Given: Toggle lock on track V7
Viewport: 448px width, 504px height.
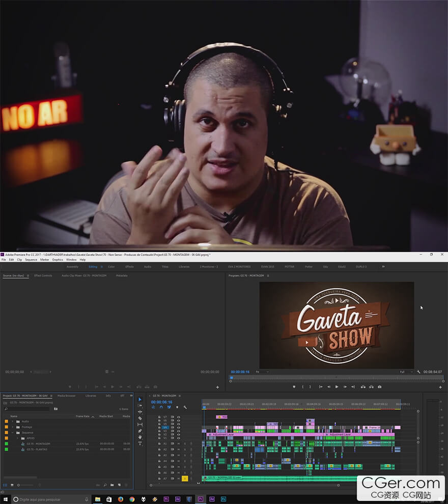Looking at the screenshot, I should point(159,417).
